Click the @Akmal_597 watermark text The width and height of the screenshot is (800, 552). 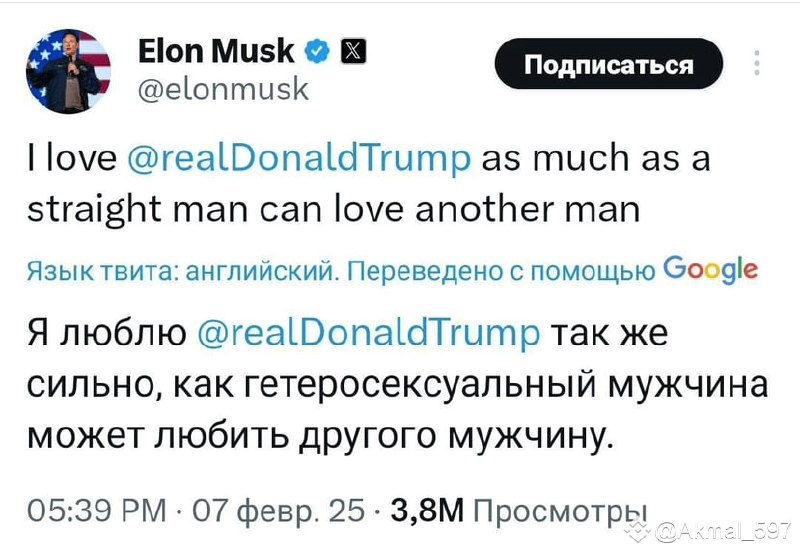tap(722, 533)
